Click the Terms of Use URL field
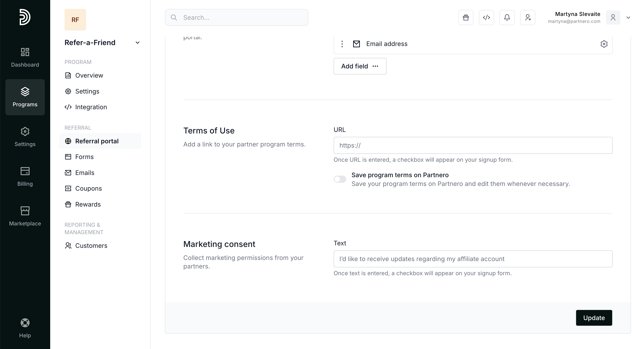Image resolution: width=644 pixels, height=349 pixels. pos(473,145)
